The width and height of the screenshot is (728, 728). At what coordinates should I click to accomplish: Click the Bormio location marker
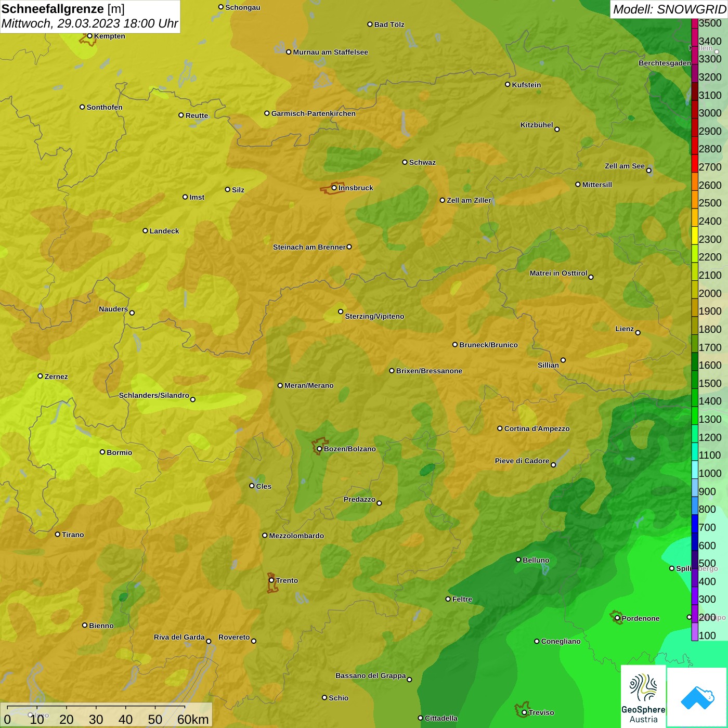pos(102,452)
